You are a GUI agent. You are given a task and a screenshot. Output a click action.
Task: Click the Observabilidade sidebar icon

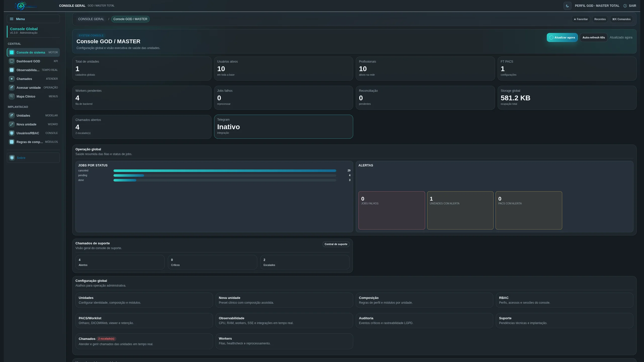point(12,70)
